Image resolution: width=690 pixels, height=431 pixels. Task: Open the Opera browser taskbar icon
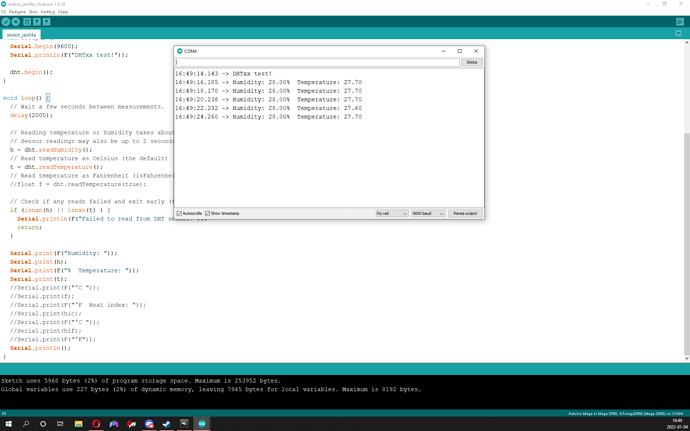click(x=96, y=424)
